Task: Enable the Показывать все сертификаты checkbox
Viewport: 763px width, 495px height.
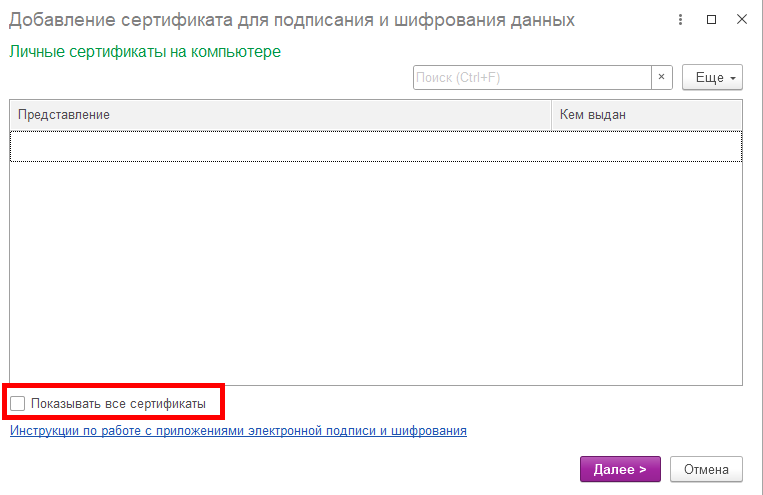Action: (18, 403)
